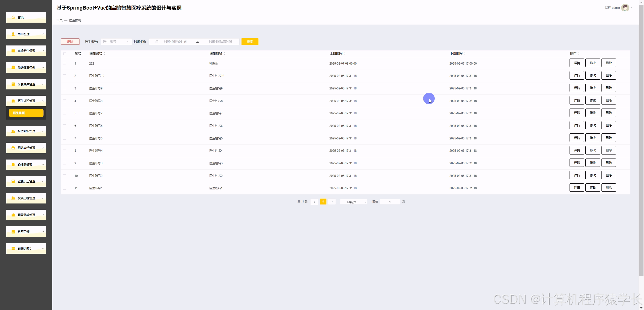The image size is (644, 310).
Task: Open the calendar icon in 上班时间 field
Action: (x=156, y=41)
